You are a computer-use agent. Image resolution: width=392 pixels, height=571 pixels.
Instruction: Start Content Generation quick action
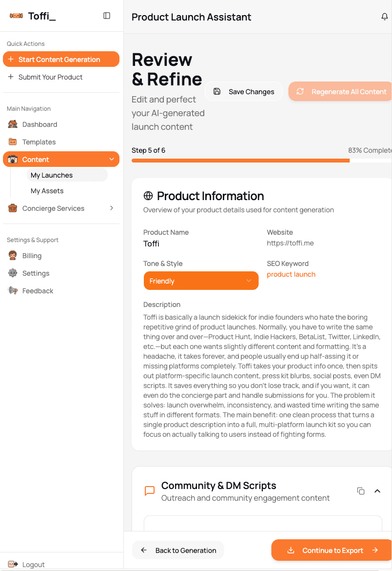coord(61,59)
